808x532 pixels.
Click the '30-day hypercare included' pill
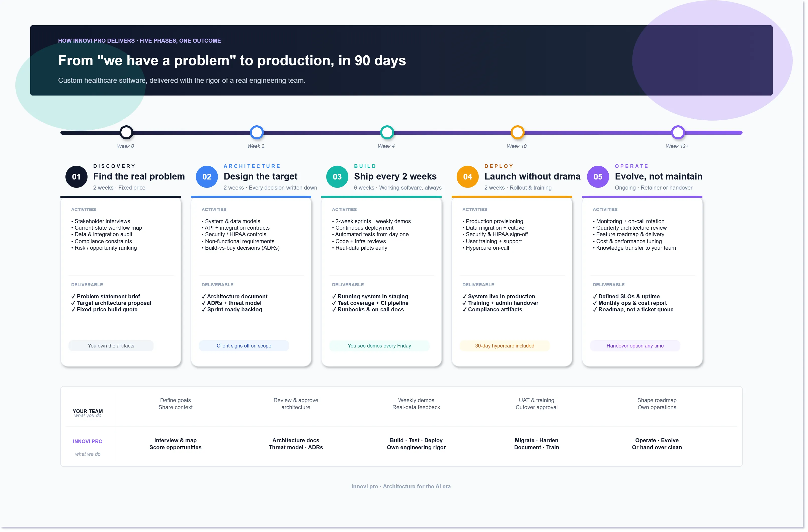[505, 346]
